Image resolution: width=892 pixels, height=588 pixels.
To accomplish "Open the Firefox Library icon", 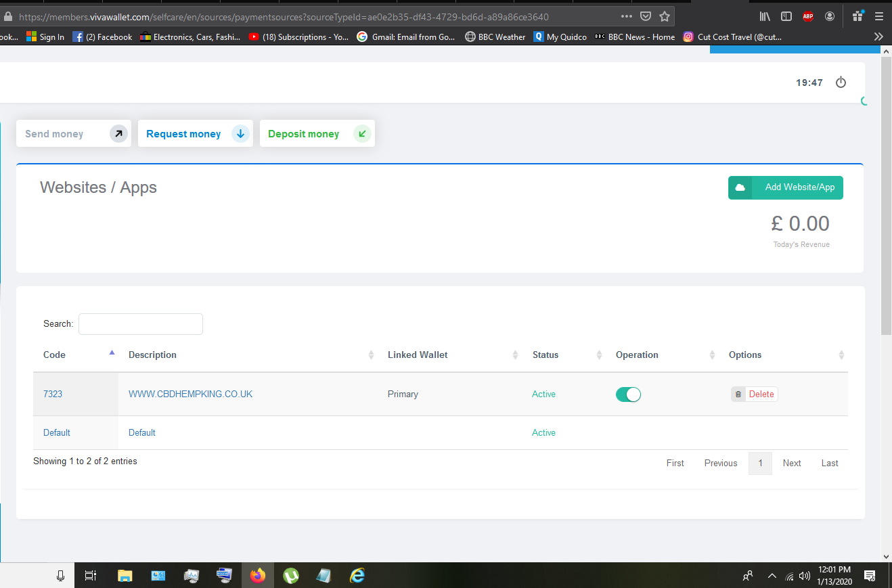I will [765, 16].
